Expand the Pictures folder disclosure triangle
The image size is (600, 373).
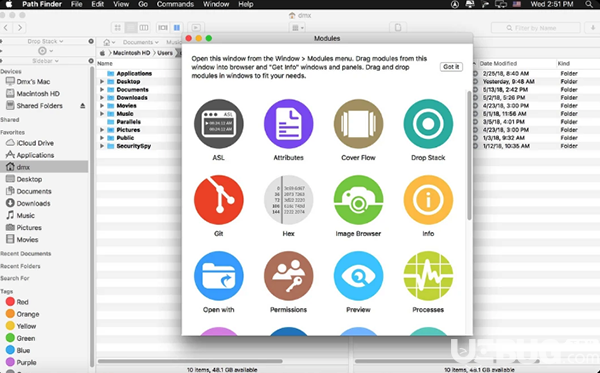[x=102, y=130]
